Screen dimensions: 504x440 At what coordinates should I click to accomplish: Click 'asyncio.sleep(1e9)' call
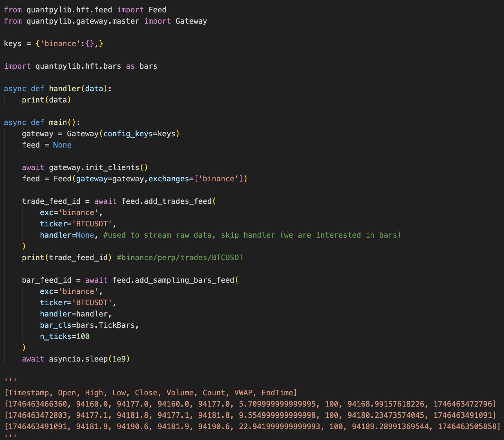point(89,359)
